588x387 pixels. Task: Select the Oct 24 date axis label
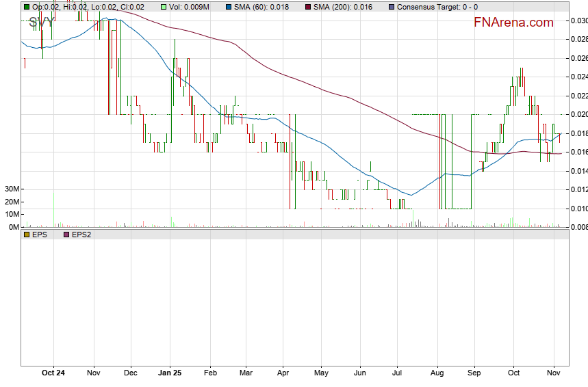pos(53,373)
